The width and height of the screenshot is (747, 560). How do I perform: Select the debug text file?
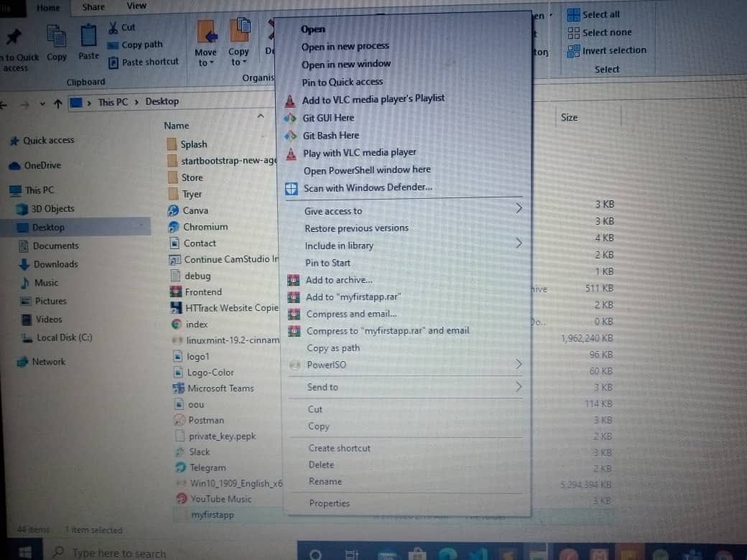tap(191, 276)
